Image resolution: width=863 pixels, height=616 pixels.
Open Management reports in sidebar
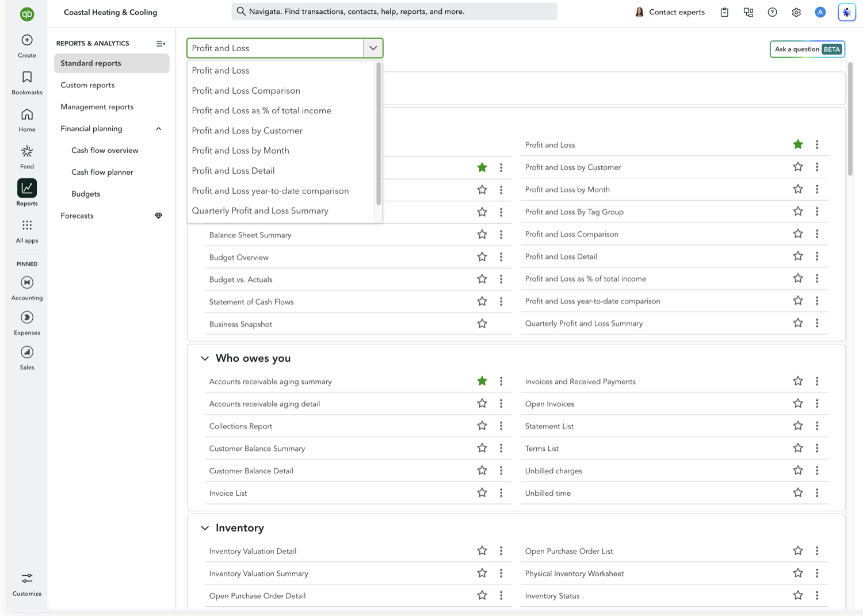97,107
